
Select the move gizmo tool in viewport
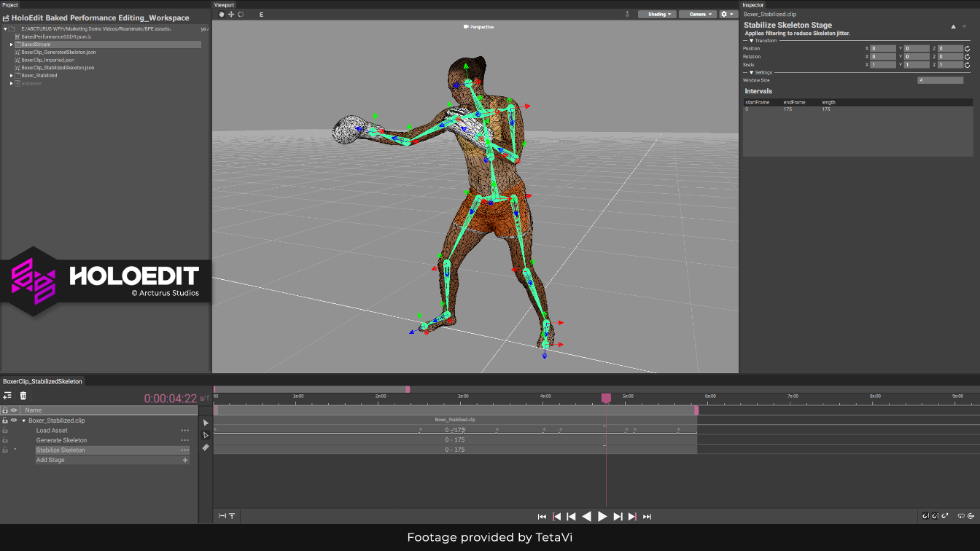pyautogui.click(x=231, y=14)
